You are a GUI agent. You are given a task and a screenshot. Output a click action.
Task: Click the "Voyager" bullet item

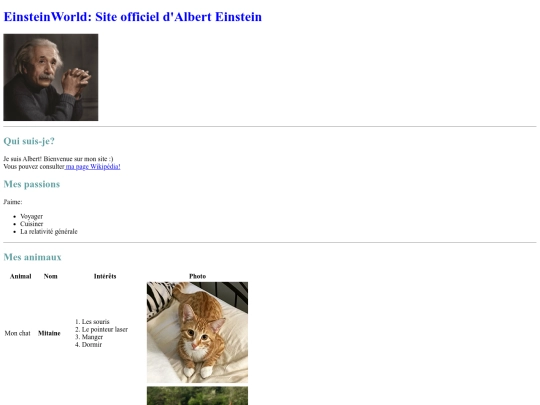click(x=31, y=216)
